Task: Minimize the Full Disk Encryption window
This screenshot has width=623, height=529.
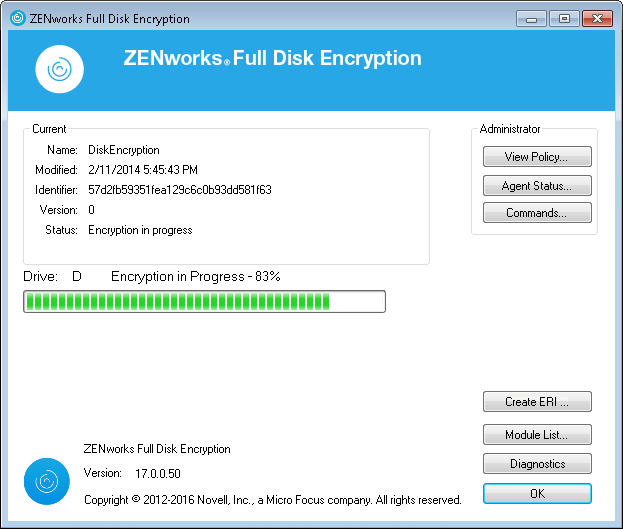Action: pos(534,18)
